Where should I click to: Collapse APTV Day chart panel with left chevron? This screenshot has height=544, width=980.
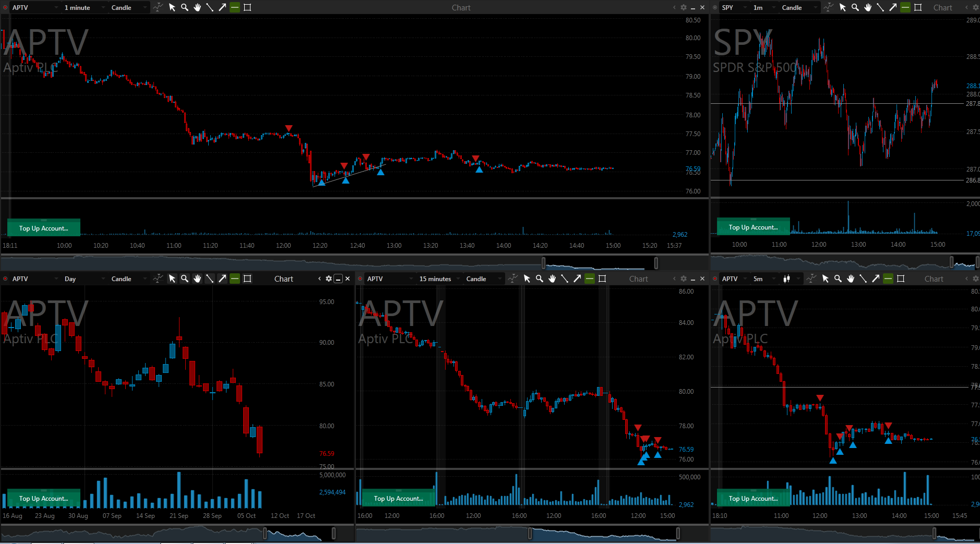click(x=319, y=279)
